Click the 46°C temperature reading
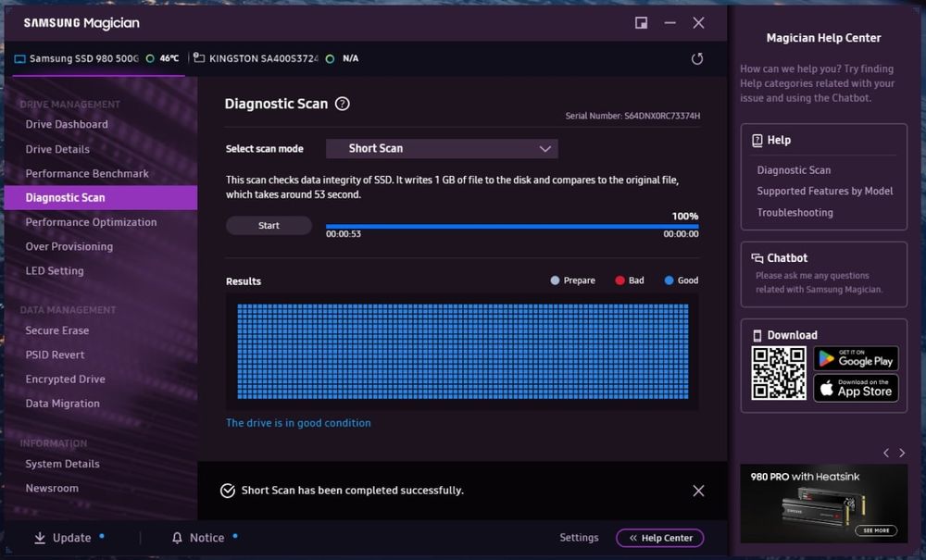Screen dimensions: 926x560 169,58
